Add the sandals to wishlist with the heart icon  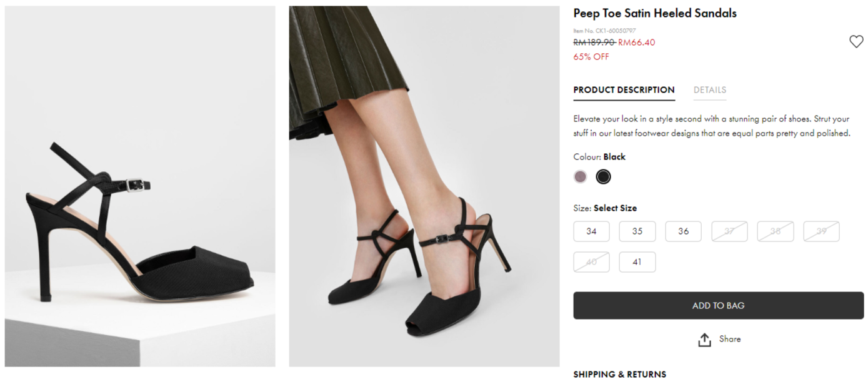[x=856, y=42]
